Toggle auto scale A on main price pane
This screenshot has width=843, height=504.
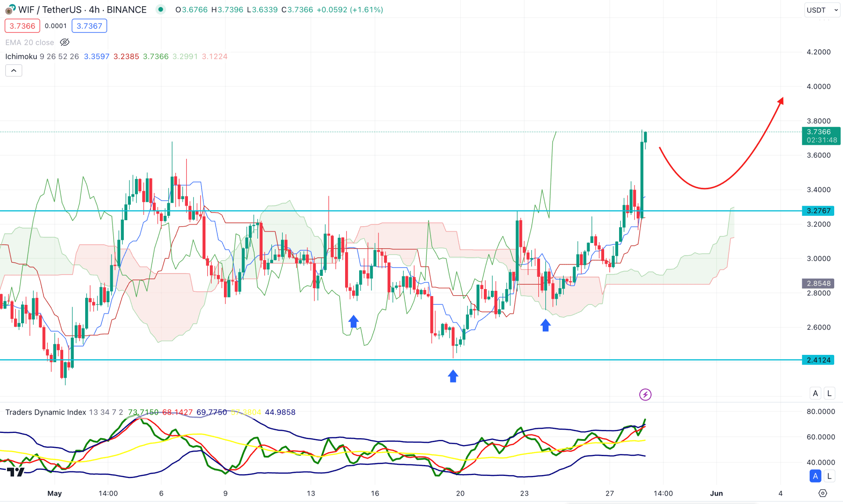pos(815,393)
